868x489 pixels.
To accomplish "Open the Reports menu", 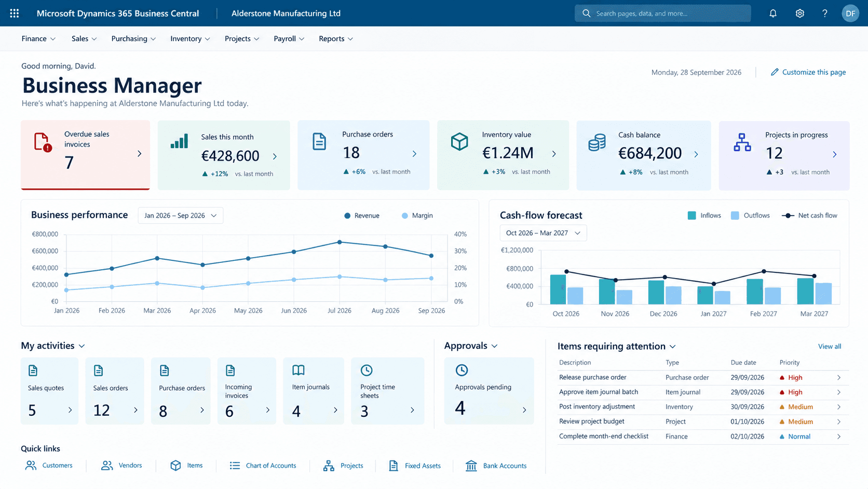I will tap(336, 39).
